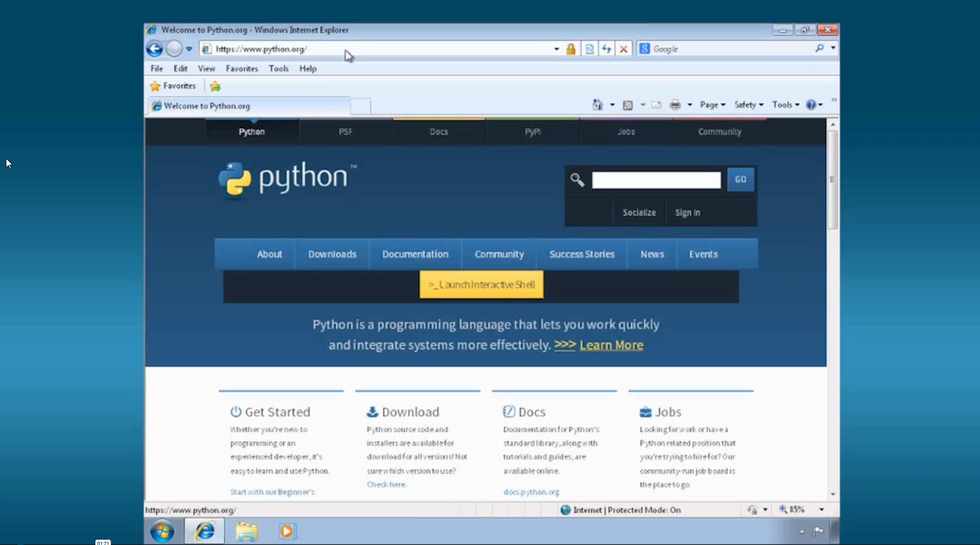The image size is (980, 545).
Task: Click the Add to Favorites Bar star icon
Action: coord(215,86)
